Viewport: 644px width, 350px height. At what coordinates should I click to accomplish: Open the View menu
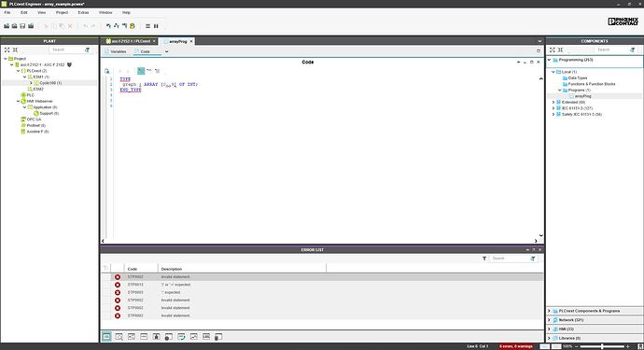pyautogui.click(x=41, y=13)
